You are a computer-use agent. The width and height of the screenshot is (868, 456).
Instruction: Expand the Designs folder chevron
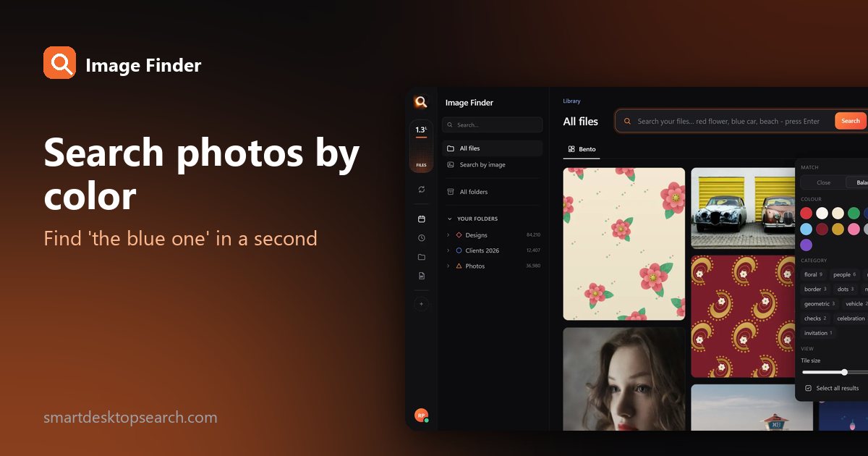[x=448, y=235]
